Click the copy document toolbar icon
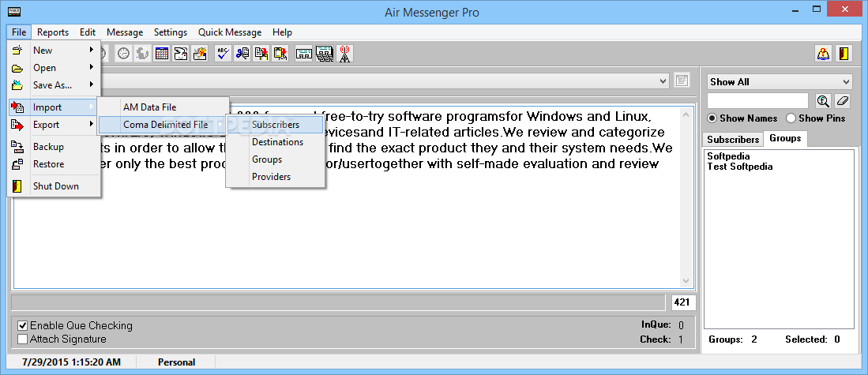This screenshot has width=868, height=375. pos(261,54)
